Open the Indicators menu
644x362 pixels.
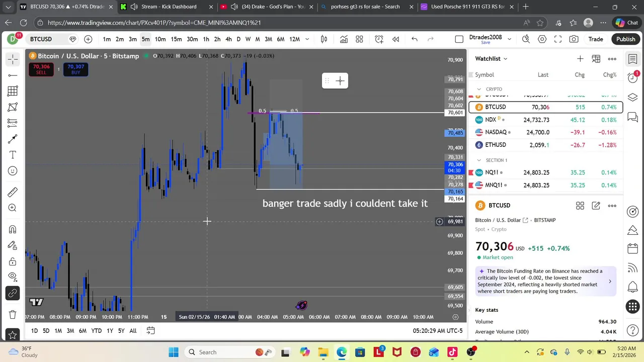tap(344, 39)
